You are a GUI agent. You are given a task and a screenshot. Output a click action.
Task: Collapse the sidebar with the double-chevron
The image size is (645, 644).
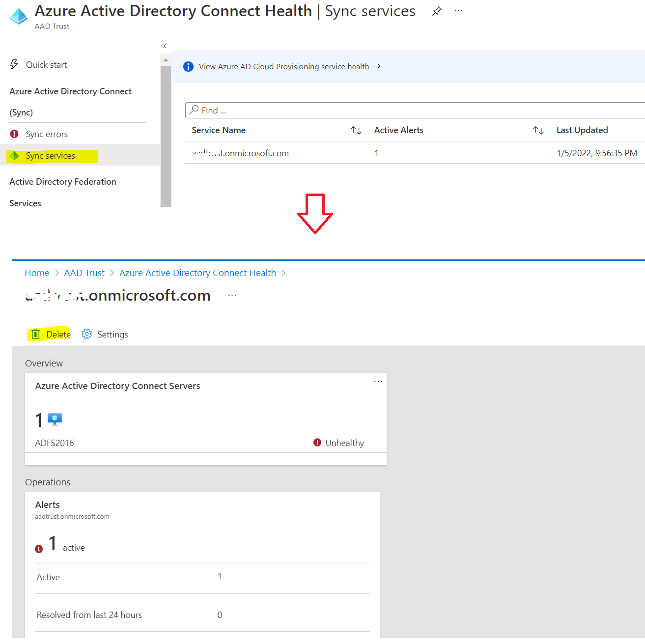coord(164,45)
